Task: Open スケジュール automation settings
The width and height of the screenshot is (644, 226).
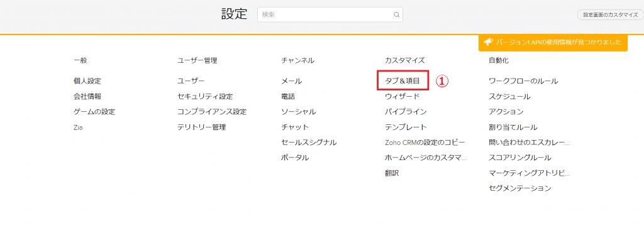Action: [x=509, y=97]
